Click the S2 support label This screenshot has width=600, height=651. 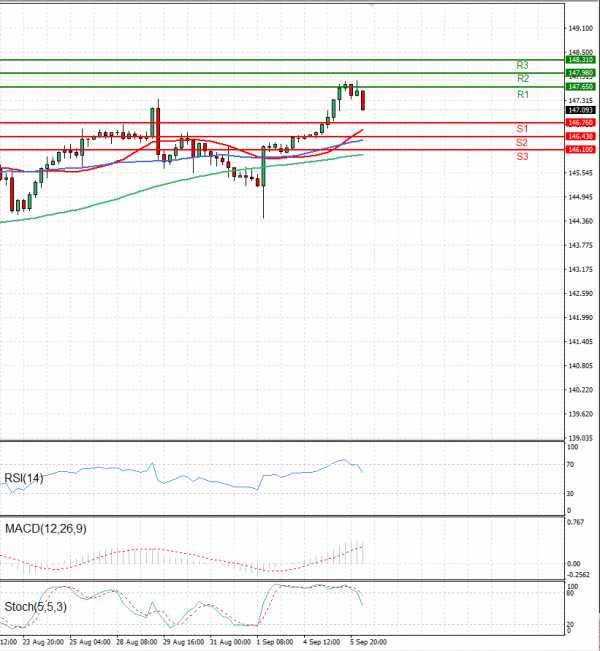523,143
